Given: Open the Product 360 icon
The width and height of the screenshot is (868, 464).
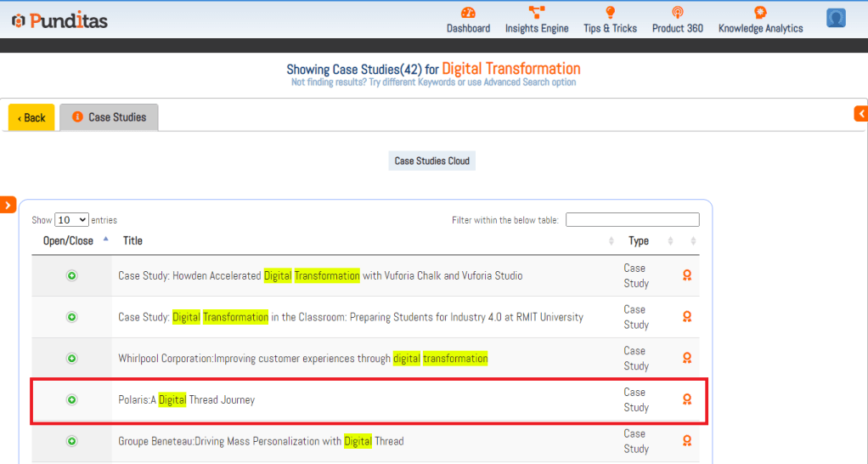Looking at the screenshot, I should (677, 13).
